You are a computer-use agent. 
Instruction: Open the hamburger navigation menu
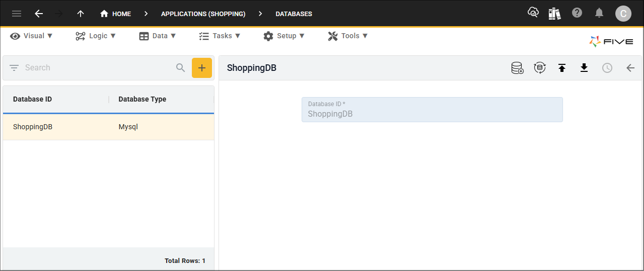pos(17,14)
